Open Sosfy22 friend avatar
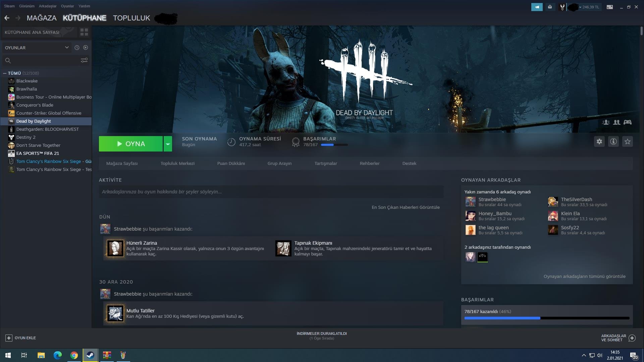644x362 pixels. (x=553, y=230)
